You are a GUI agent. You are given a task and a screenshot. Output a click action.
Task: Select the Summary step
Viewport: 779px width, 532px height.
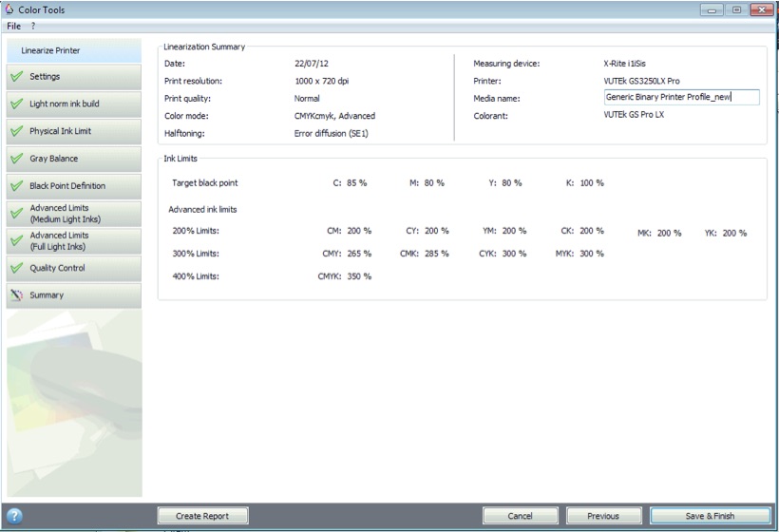[x=73, y=295]
